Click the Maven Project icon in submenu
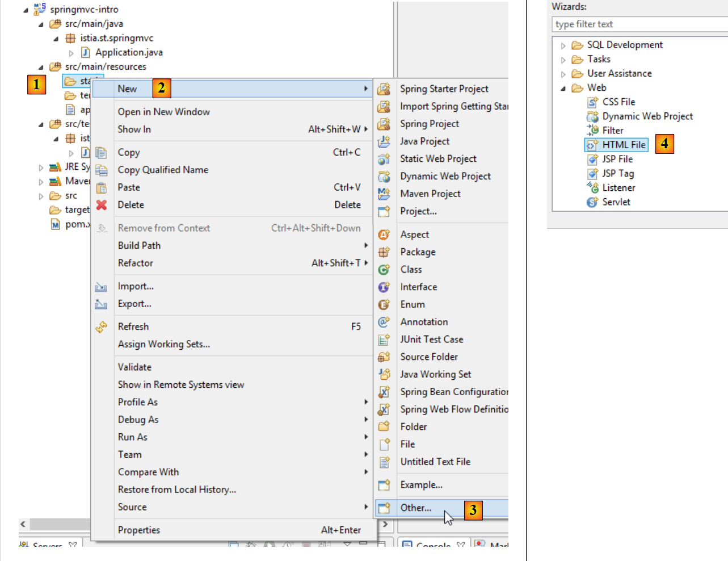This screenshot has height=561, width=728. click(x=384, y=194)
